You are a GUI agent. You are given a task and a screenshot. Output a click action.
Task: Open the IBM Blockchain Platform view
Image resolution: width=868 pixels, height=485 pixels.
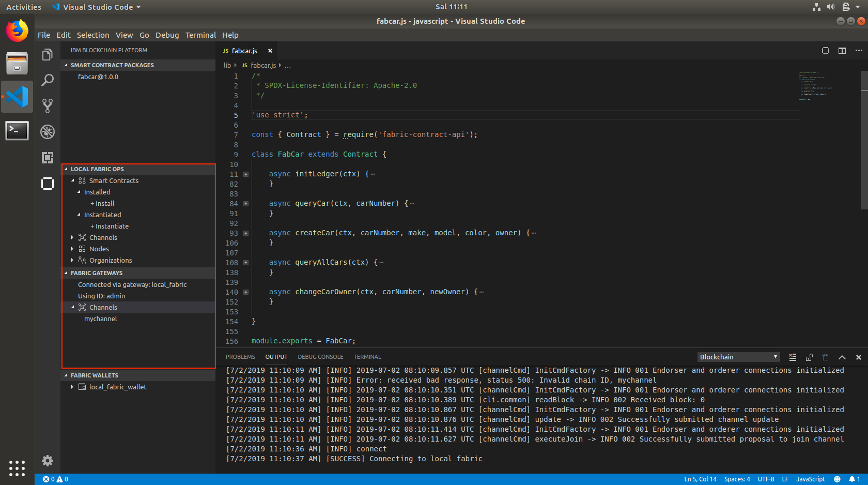(47, 184)
